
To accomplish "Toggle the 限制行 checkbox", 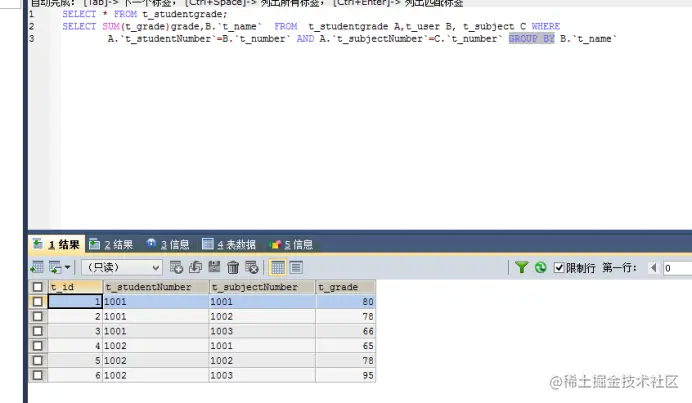I will 559,267.
